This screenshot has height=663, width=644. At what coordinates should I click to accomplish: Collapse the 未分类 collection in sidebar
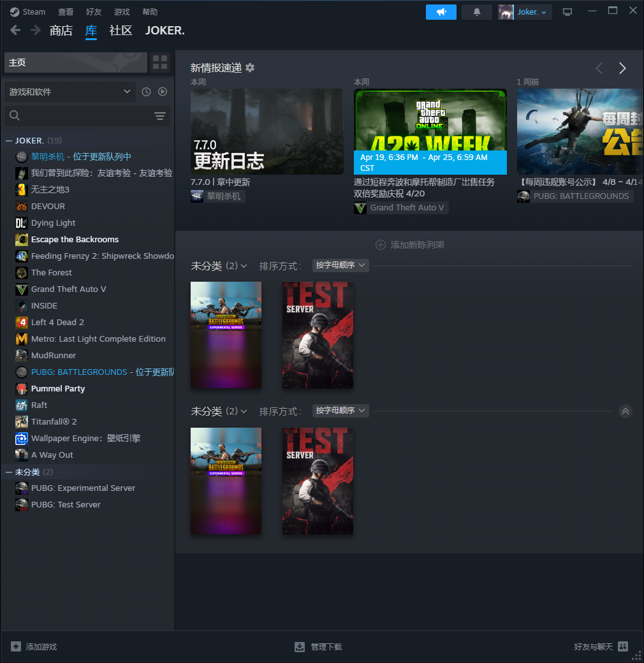[x=8, y=472]
